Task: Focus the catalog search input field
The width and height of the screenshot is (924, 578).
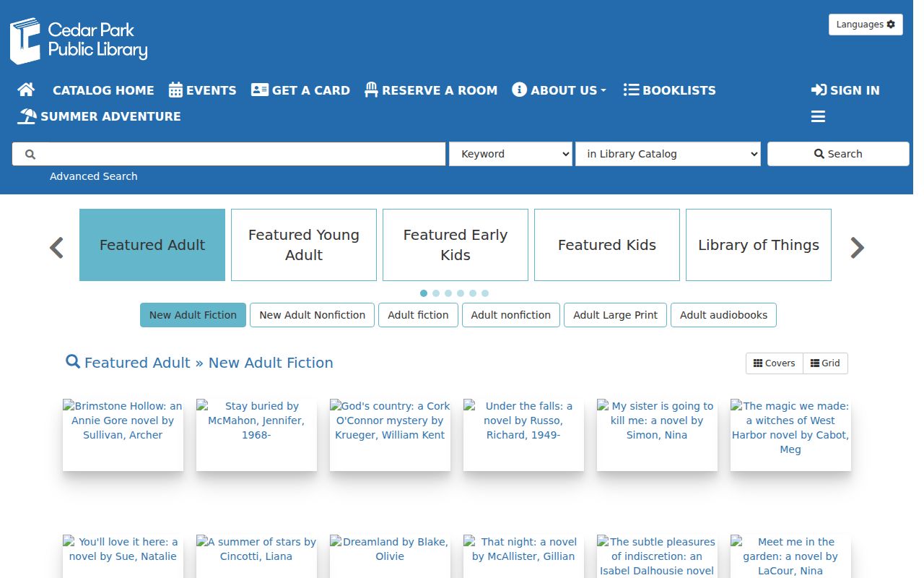Action: (x=229, y=154)
